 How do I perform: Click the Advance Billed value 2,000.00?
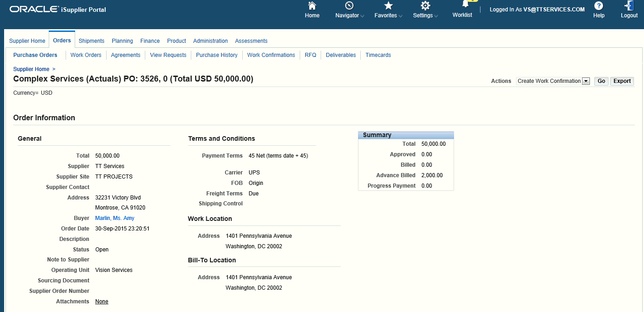click(x=432, y=175)
